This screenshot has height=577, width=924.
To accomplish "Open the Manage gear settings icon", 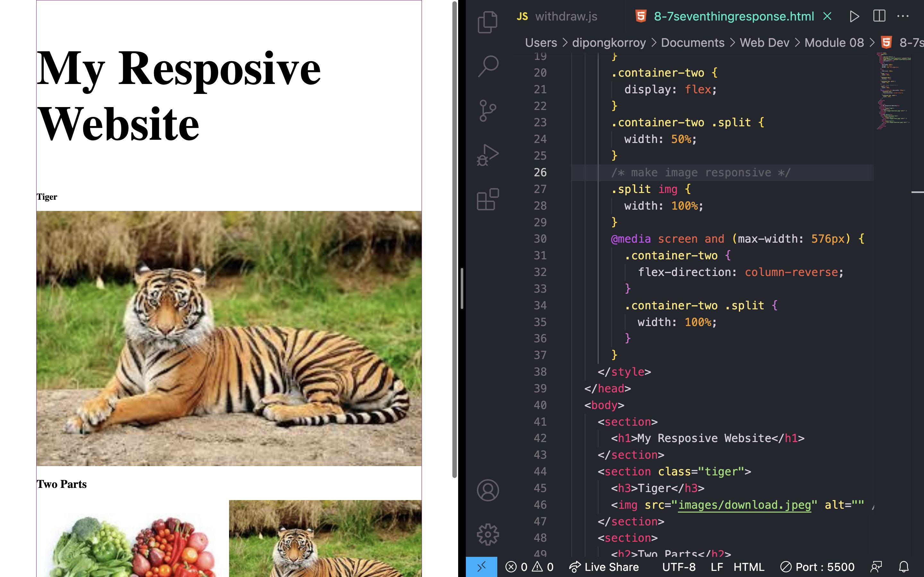I will [488, 534].
